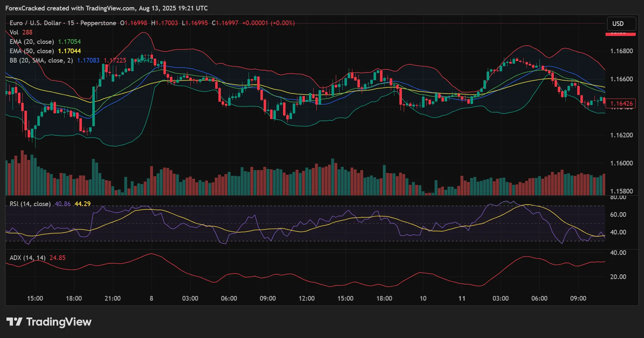Open symbol search via Euro / U.S. Dollar title
This screenshot has width=644, height=338.
34,23
